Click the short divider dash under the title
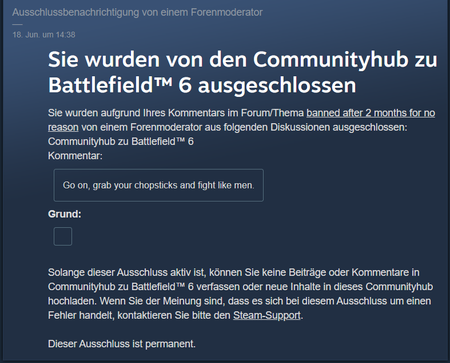 click(17, 24)
